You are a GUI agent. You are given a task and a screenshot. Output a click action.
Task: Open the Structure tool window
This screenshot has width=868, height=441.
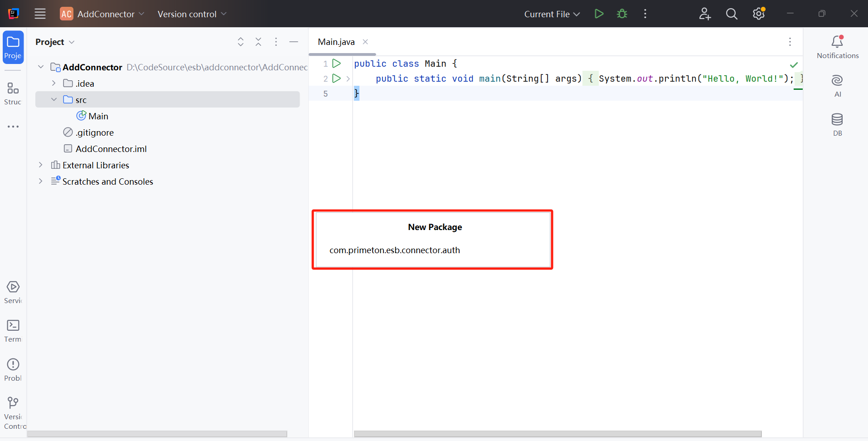(x=13, y=93)
